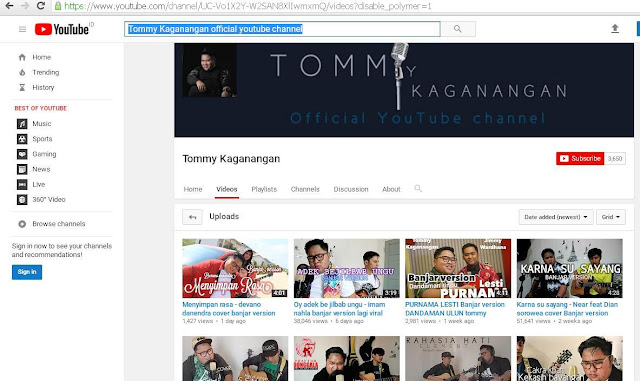Reload the page with refresh icon

pyautogui.click(x=40, y=6)
